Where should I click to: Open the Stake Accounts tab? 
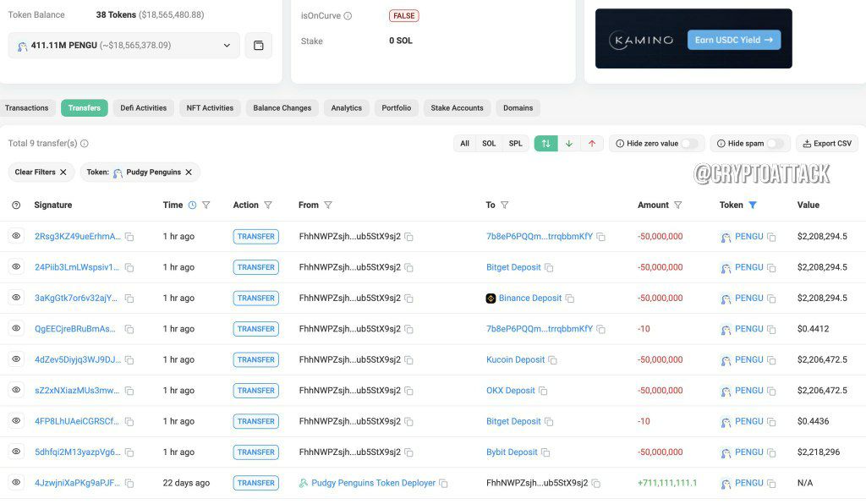[457, 108]
